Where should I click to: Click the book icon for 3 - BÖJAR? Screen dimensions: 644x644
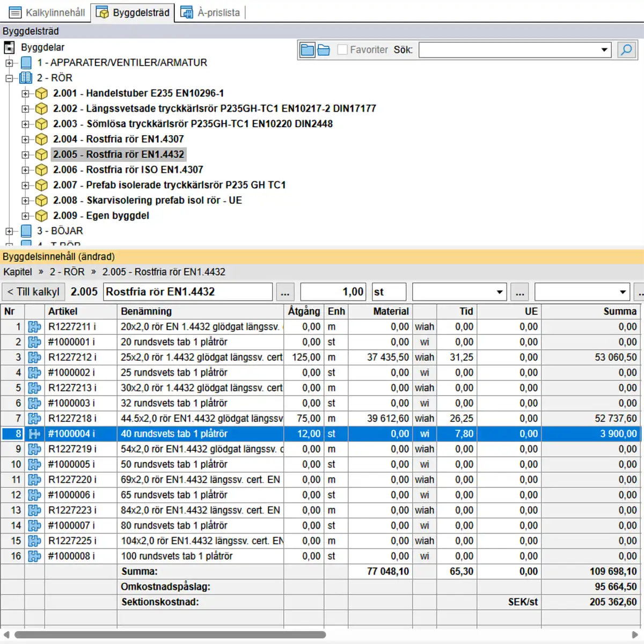point(26,231)
